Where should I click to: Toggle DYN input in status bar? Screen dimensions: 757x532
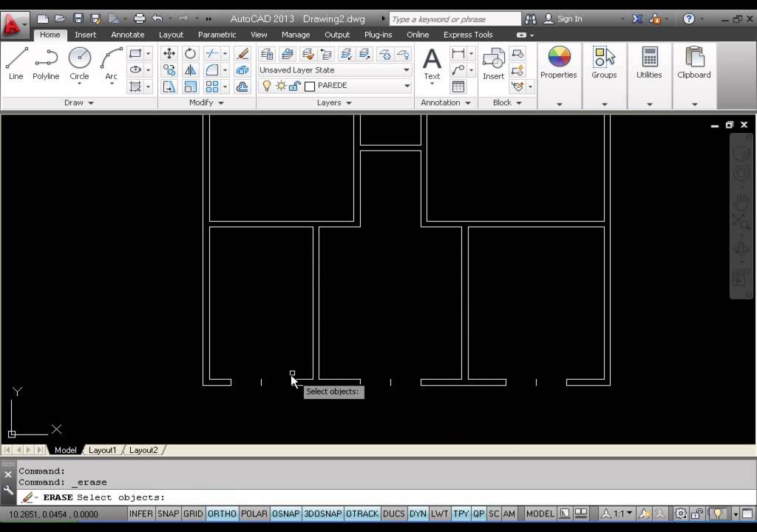coord(418,514)
